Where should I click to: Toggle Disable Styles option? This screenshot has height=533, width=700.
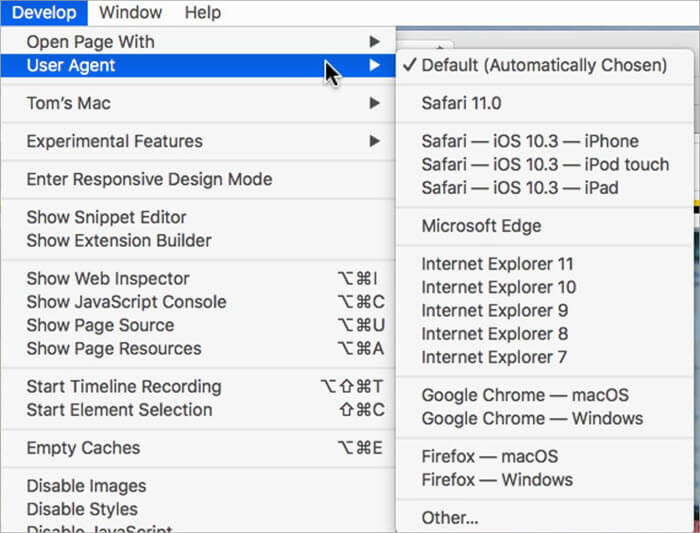coord(82,509)
